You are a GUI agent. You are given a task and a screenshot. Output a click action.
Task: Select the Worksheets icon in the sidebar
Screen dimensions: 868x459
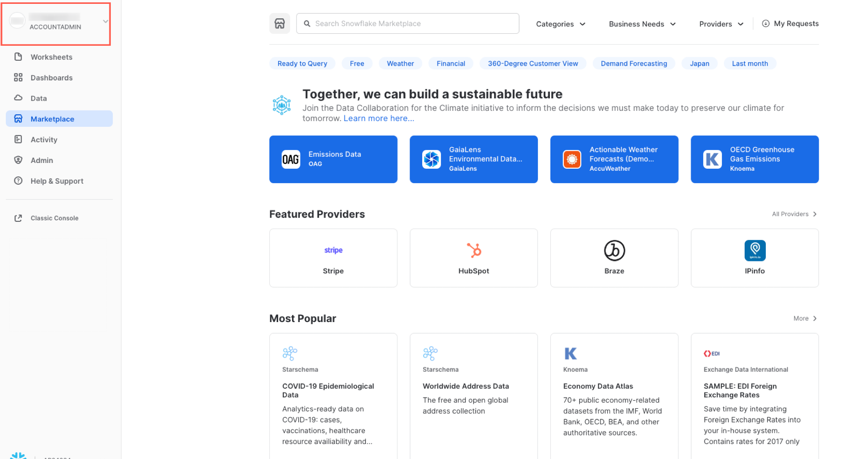[x=18, y=57]
